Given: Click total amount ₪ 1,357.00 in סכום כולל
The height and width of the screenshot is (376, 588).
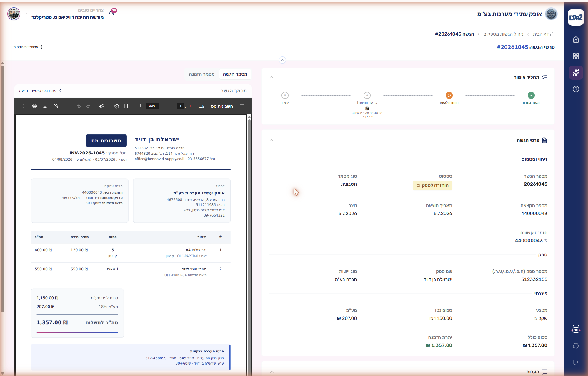Looking at the screenshot, I should [x=535, y=345].
